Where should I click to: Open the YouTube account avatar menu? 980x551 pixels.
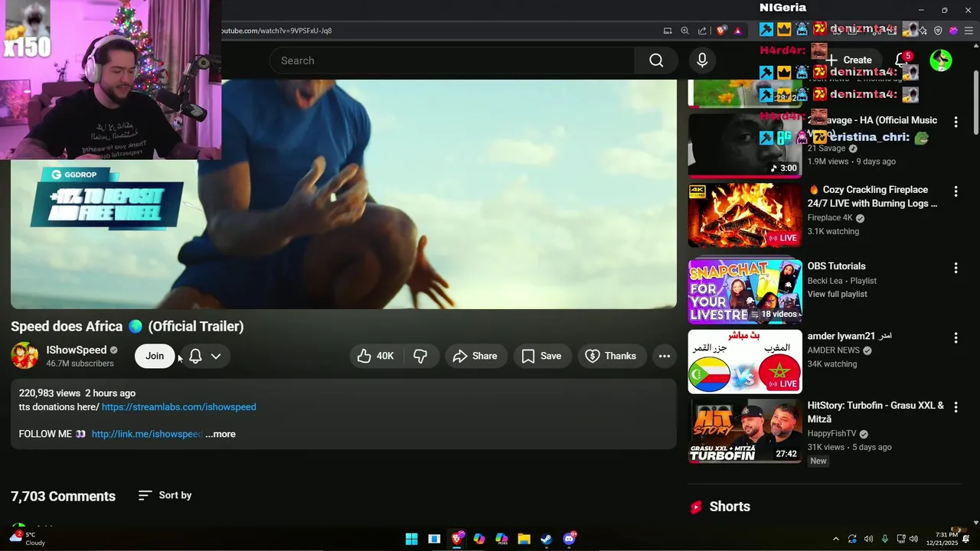[x=940, y=60]
